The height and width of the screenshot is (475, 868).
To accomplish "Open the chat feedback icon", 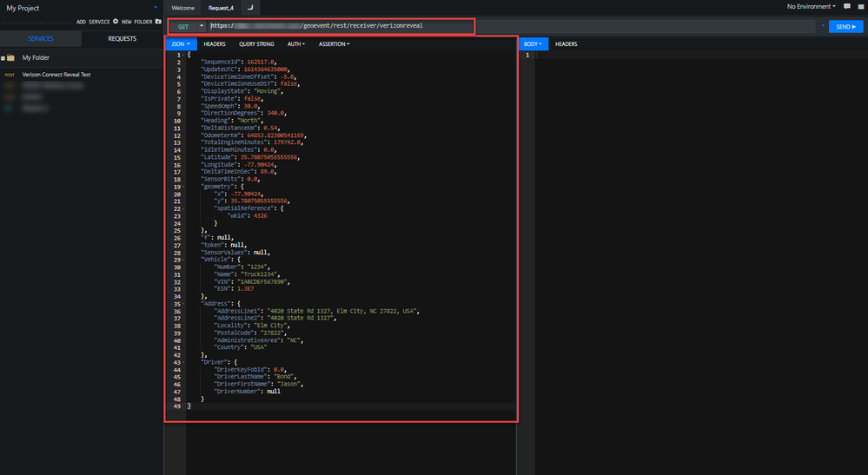I will tap(847, 7).
